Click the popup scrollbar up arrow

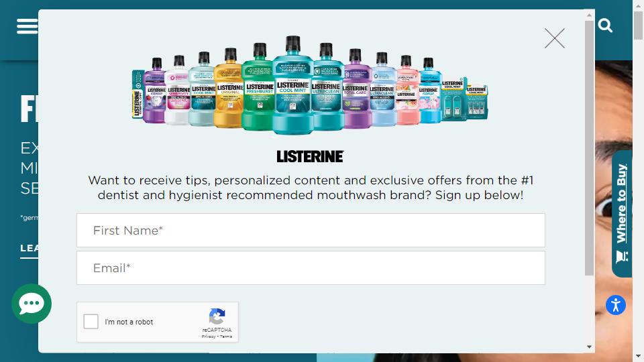pos(590,15)
